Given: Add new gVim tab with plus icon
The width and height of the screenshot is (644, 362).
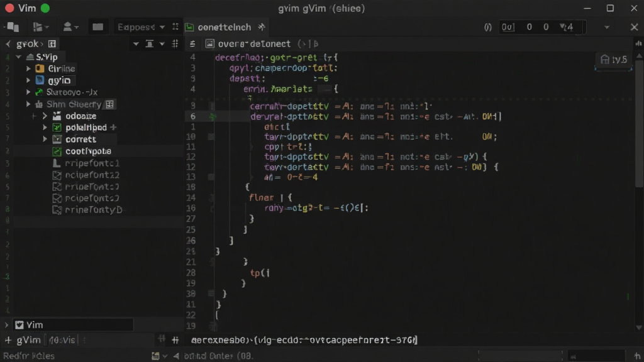Looking at the screenshot, I should (x=8, y=340).
